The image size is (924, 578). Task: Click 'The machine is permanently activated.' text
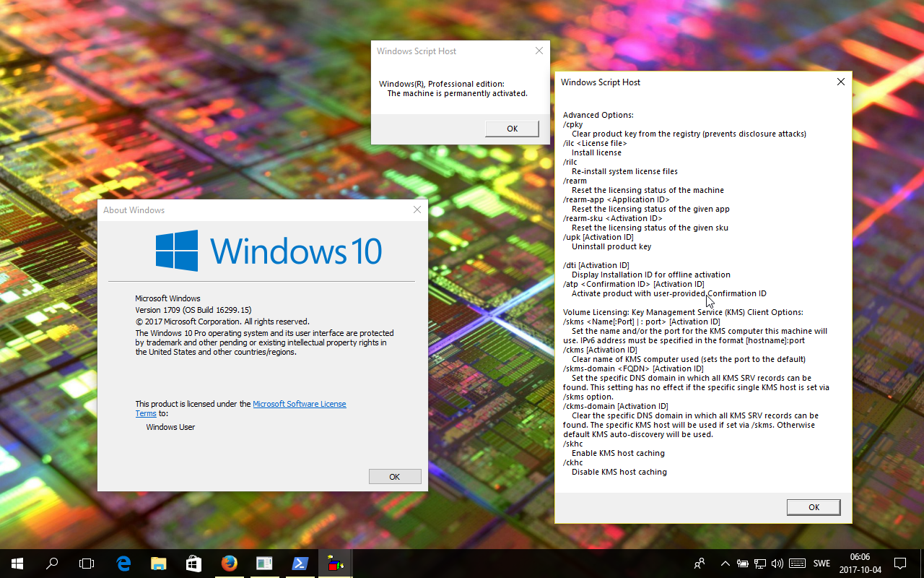point(457,93)
